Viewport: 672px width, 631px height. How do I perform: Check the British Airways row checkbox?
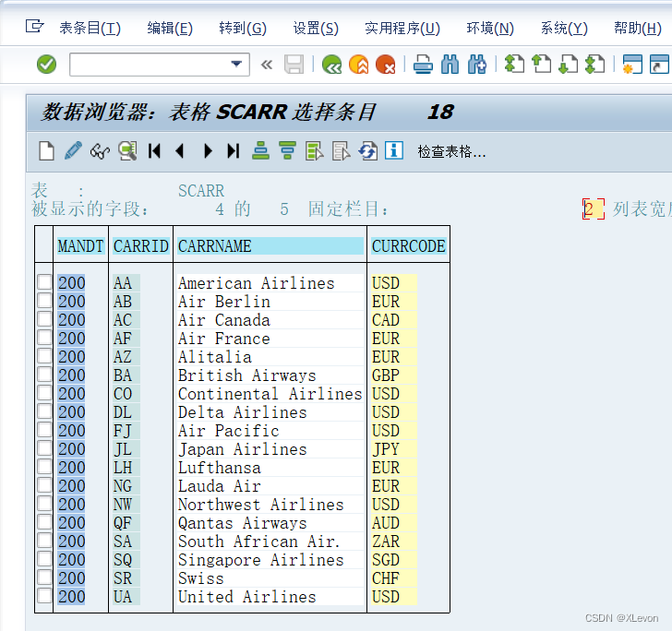coord(44,374)
